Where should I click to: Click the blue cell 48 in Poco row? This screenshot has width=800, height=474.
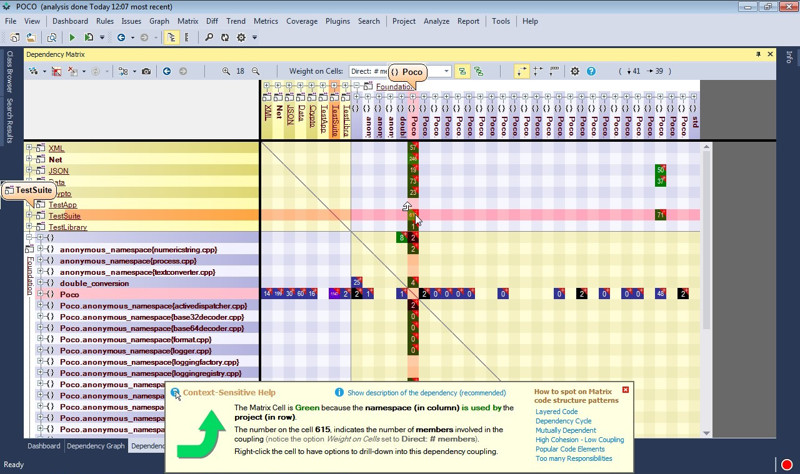[x=660, y=294]
